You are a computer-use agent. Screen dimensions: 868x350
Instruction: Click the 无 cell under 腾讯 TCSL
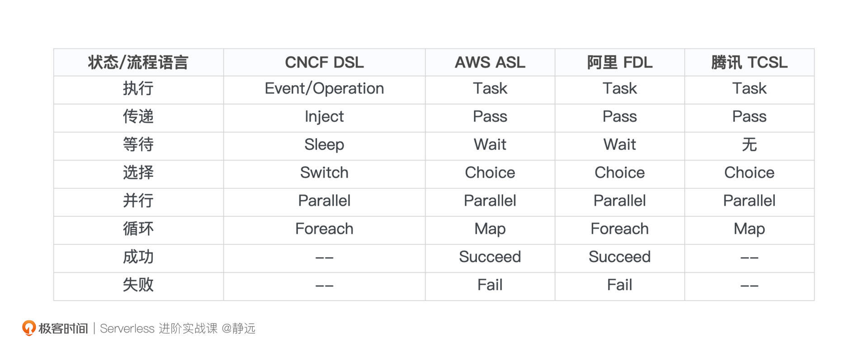(749, 145)
